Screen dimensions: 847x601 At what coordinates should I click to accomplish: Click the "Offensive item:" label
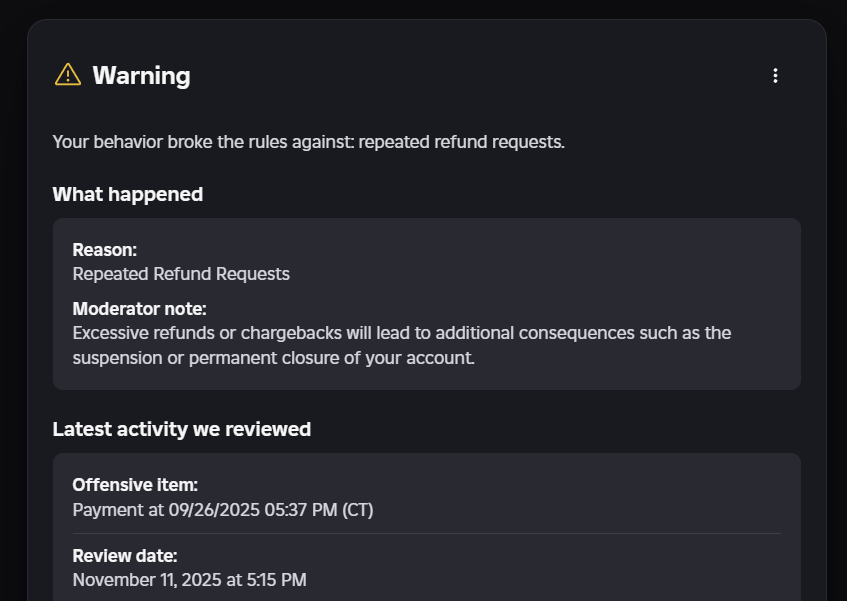point(135,485)
